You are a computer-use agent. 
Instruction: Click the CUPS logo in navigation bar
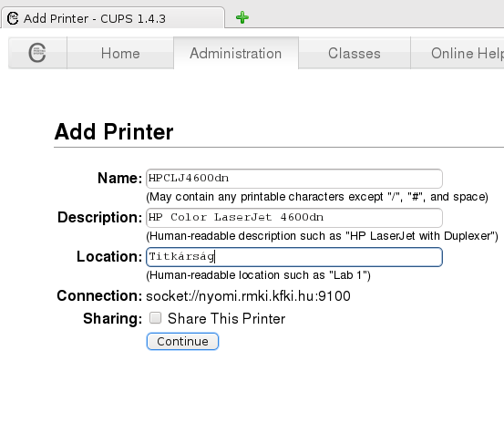37,53
